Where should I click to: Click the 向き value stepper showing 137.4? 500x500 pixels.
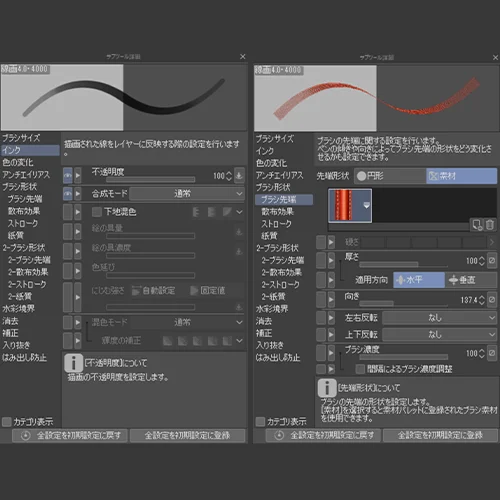coord(481,300)
